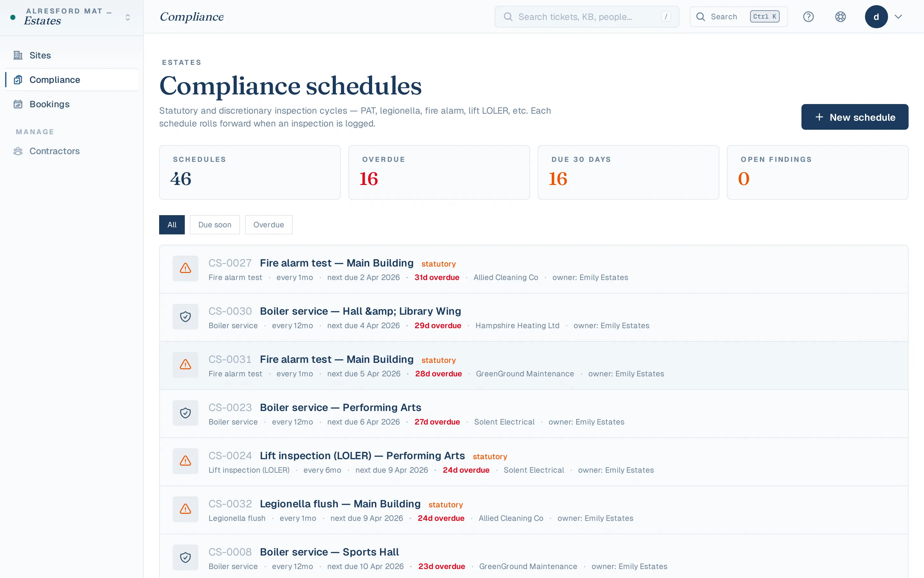This screenshot has width=924, height=578.
Task: Open the help question mark icon
Action: pos(808,17)
